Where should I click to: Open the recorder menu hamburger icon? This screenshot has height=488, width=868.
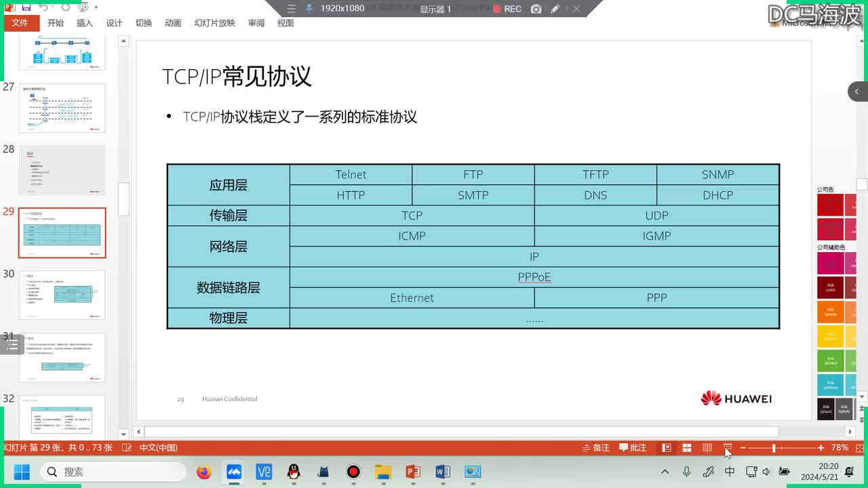292,9
